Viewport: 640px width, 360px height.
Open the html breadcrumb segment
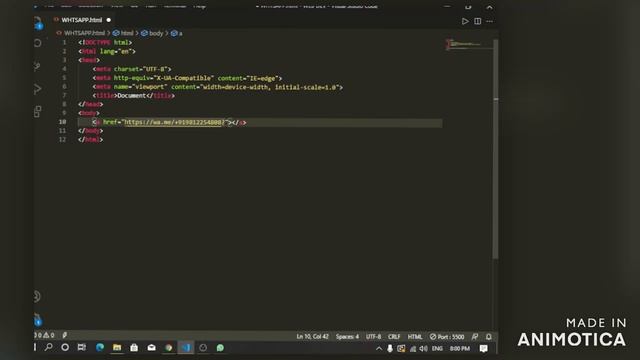click(123, 33)
